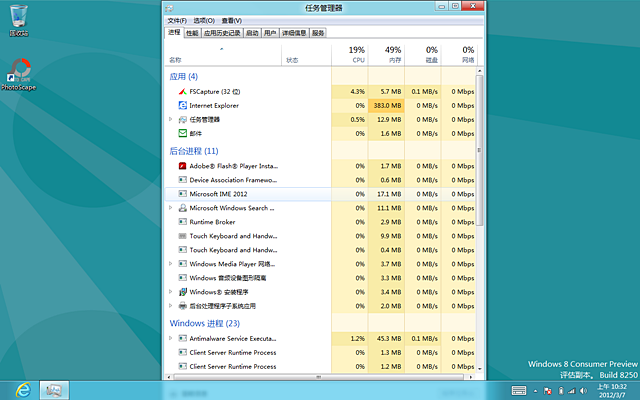The height and width of the screenshot is (400, 640).
Task: Select Client Server Runtime Process using 1.3 MB
Action: pyautogui.click(x=320, y=353)
